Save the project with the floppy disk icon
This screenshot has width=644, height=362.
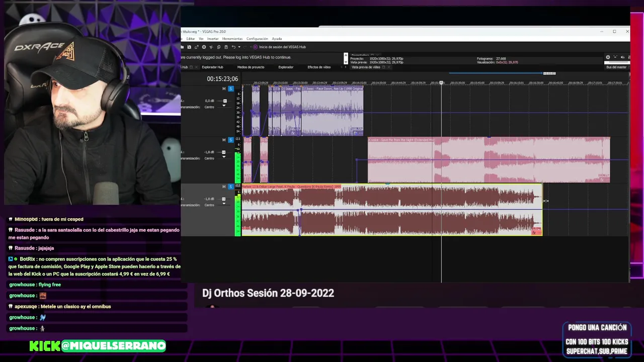(189, 47)
